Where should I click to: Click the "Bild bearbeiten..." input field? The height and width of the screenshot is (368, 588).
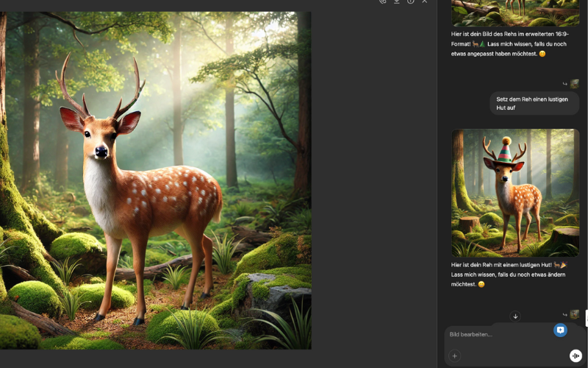pyautogui.click(x=500, y=334)
